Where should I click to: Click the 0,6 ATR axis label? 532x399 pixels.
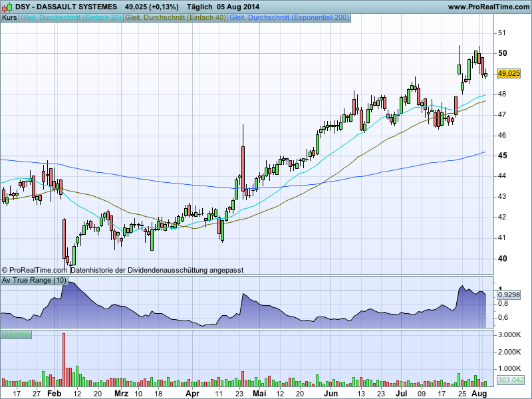coord(503,318)
